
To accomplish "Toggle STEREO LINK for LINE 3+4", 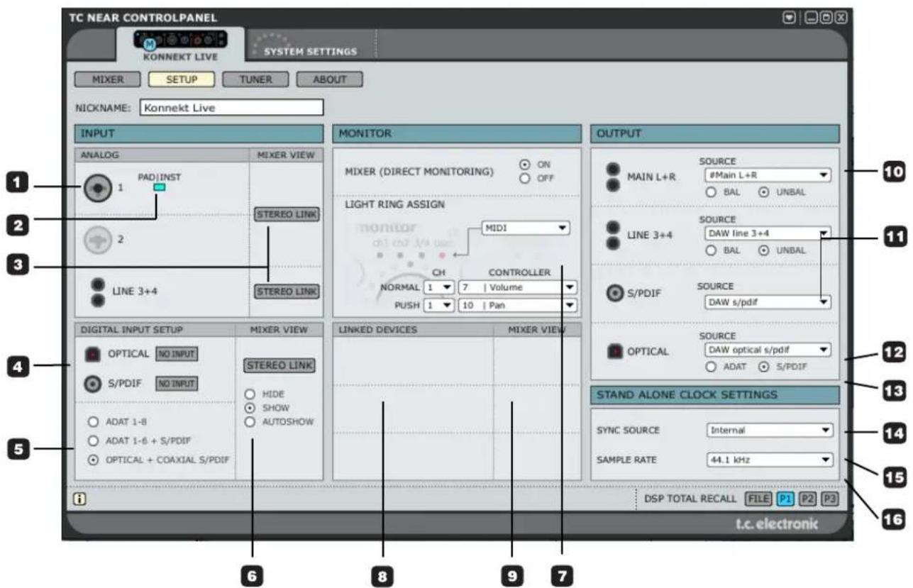I will pos(287,291).
